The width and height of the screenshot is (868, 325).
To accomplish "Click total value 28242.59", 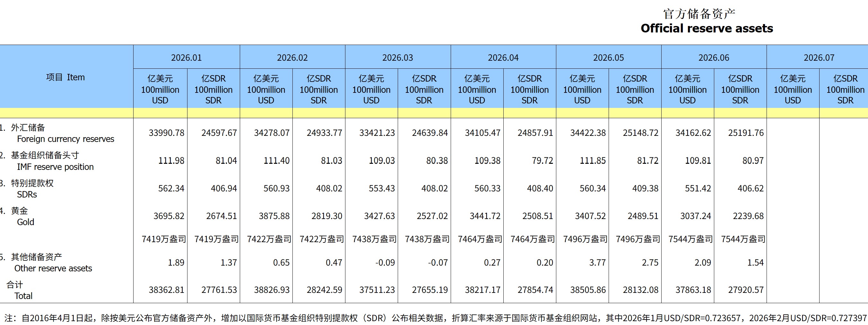I will [x=324, y=290].
